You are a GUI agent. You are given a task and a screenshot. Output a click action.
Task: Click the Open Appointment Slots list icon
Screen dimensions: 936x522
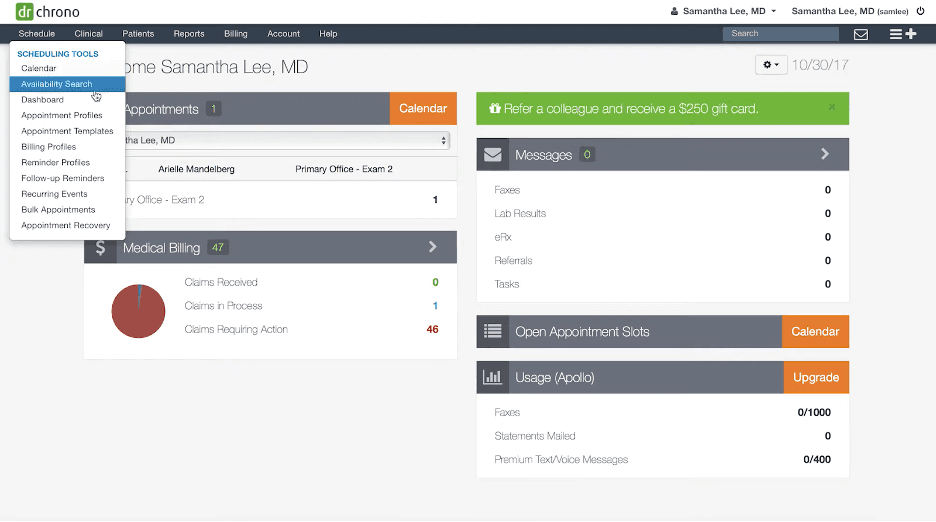point(493,332)
